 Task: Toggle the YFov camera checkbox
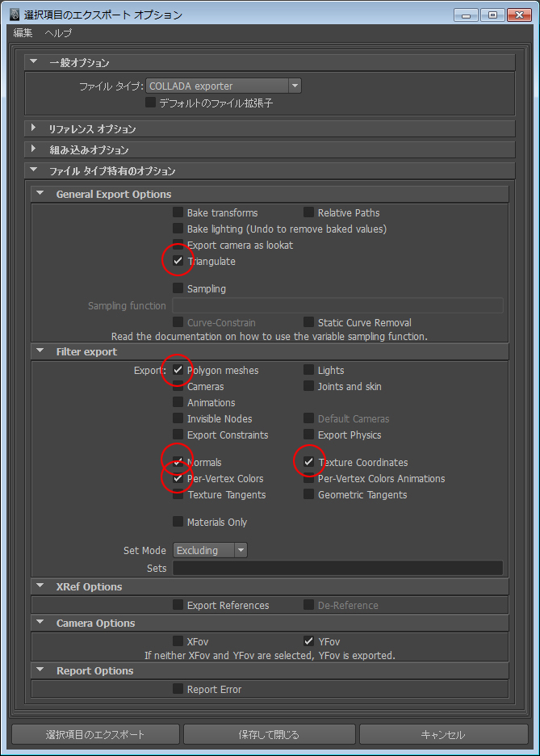(x=308, y=641)
